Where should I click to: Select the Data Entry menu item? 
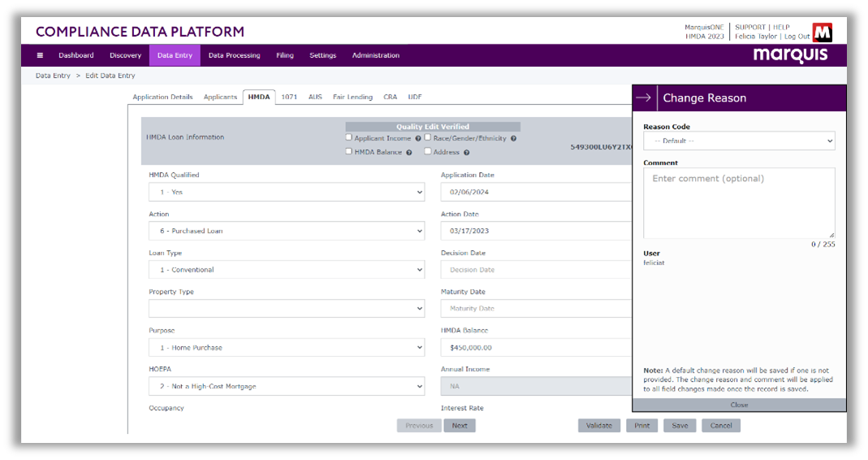pyautogui.click(x=175, y=55)
